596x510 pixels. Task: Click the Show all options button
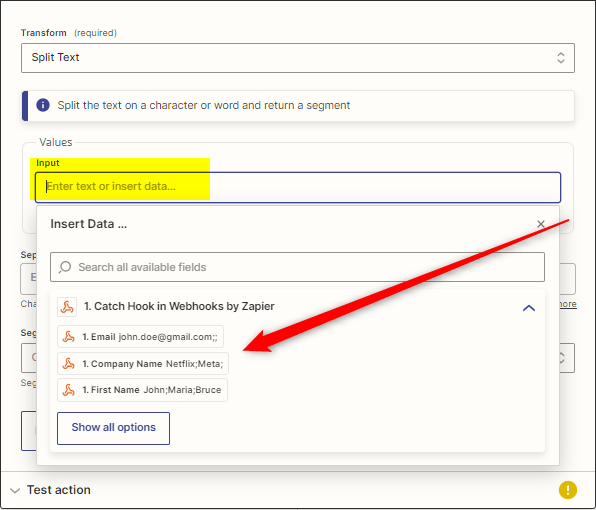[x=113, y=428]
